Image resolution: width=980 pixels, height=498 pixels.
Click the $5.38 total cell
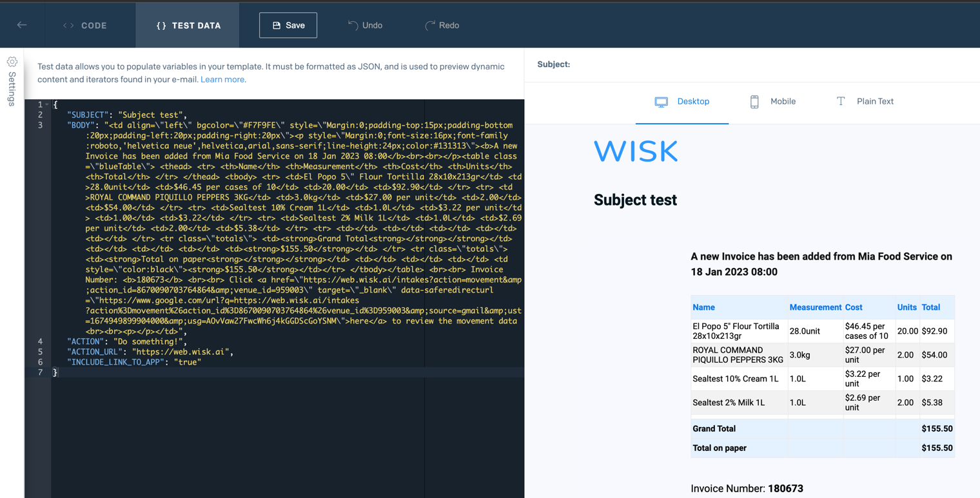937,403
